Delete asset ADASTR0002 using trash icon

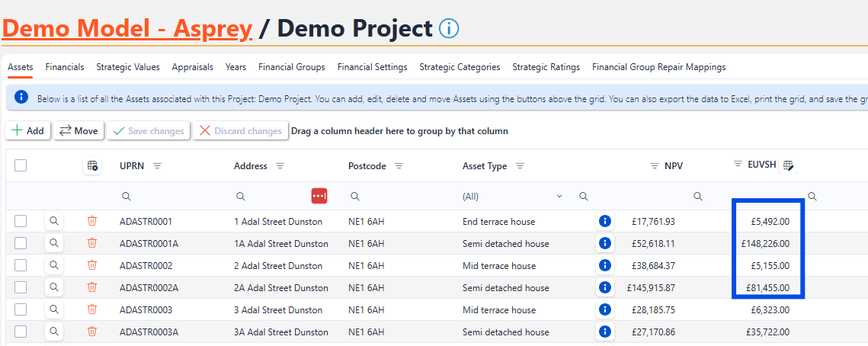click(x=92, y=265)
